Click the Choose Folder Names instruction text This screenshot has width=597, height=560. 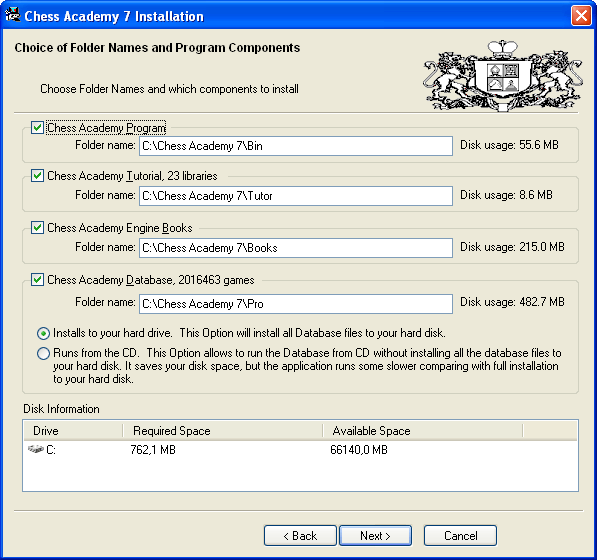[x=169, y=89]
